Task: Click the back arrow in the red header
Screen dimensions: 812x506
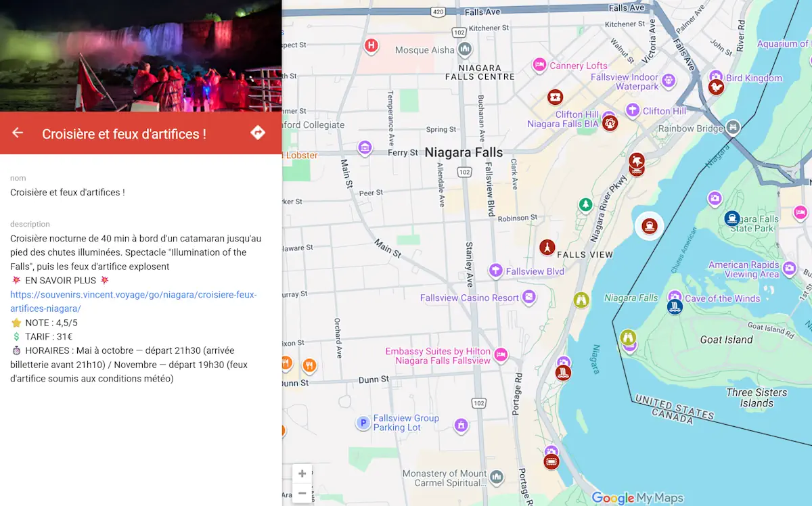Action: tap(18, 133)
